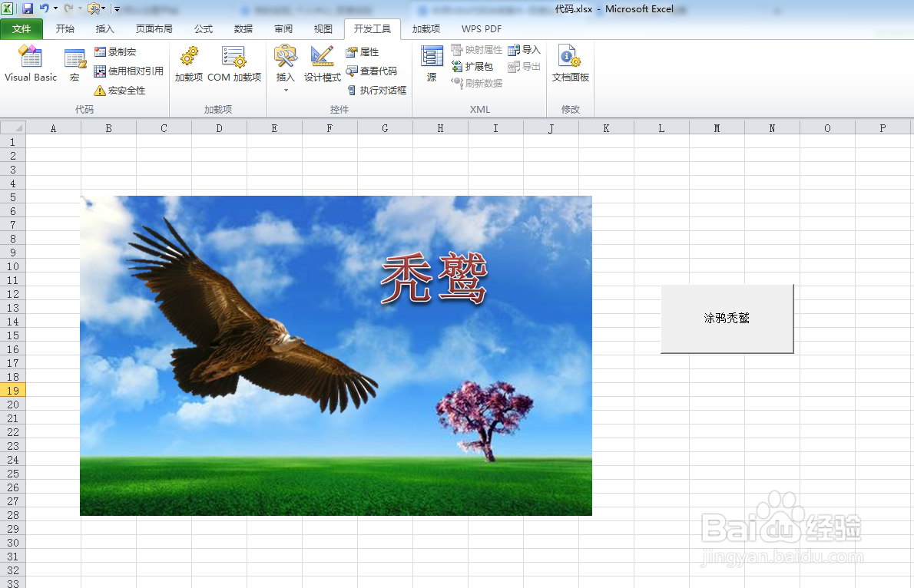914x588 pixels.
Task: Open the undo history dropdown arrow
Action: (55, 8)
